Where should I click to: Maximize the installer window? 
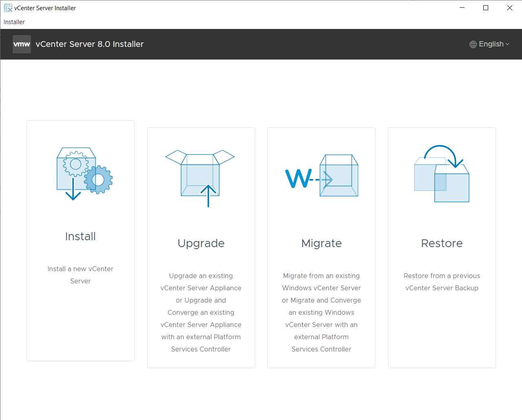[486, 8]
